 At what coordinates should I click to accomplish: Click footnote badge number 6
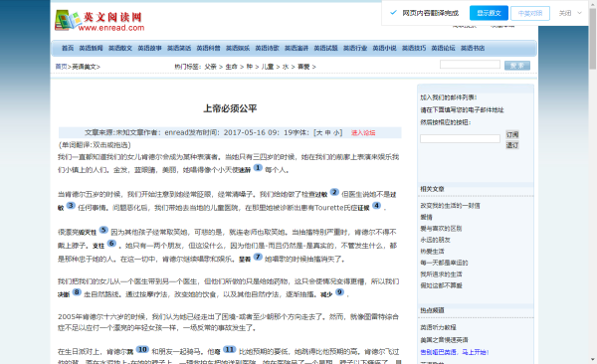[x=111, y=243]
